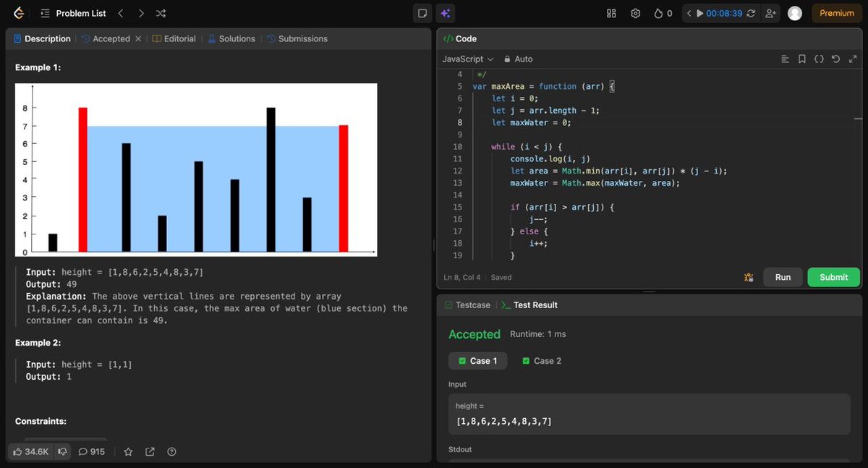Screen dimensions: 868x468
Task: Open the notes icon in the top bar
Action: (422, 13)
